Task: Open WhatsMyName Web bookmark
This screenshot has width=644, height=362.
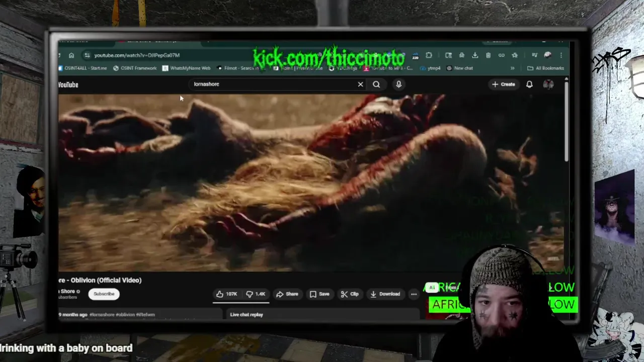Action: tap(186, 68)
